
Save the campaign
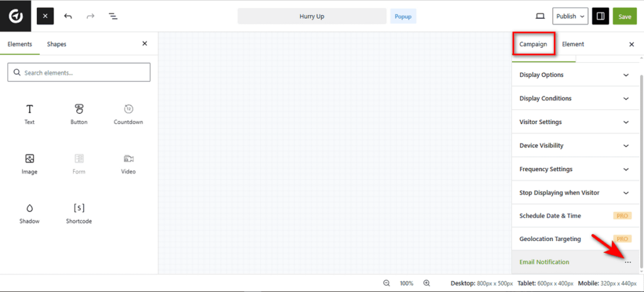coord(625,16)
